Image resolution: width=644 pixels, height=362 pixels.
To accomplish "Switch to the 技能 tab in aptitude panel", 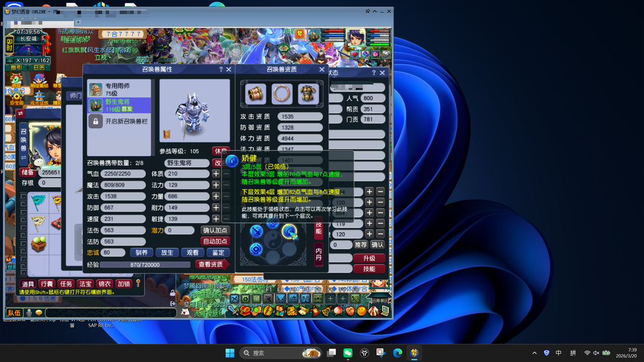I will [x=319, y=228].
